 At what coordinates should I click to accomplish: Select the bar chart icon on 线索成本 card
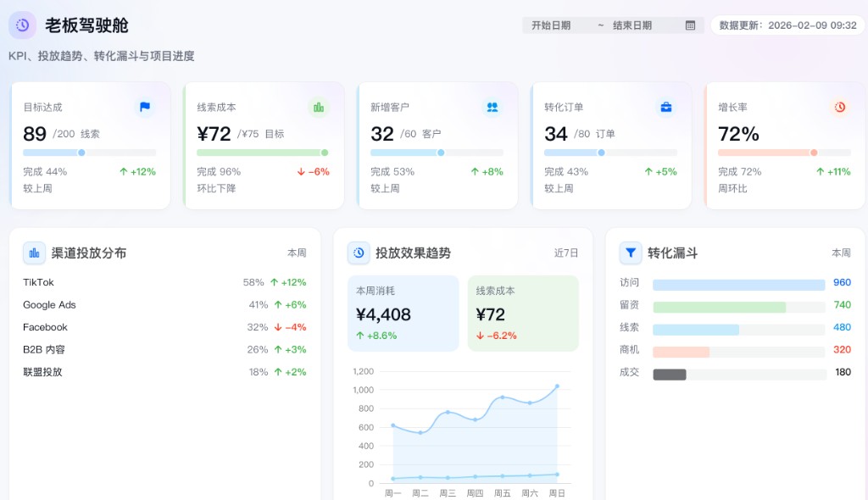pyautogui.click(x=318, y=107)
